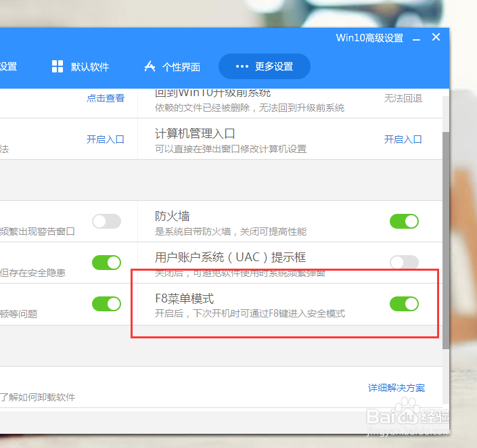Open the 默认软件 tab
Screen dimensions: 477x448
(x=81, y=66)
